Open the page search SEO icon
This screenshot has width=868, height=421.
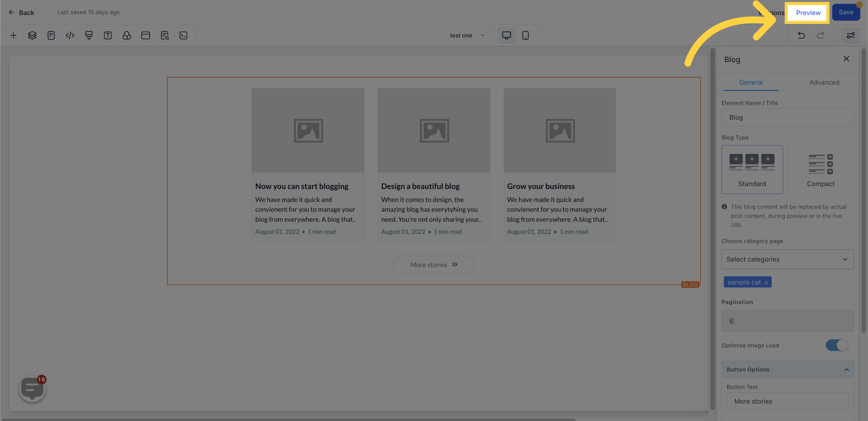point(165,35)
